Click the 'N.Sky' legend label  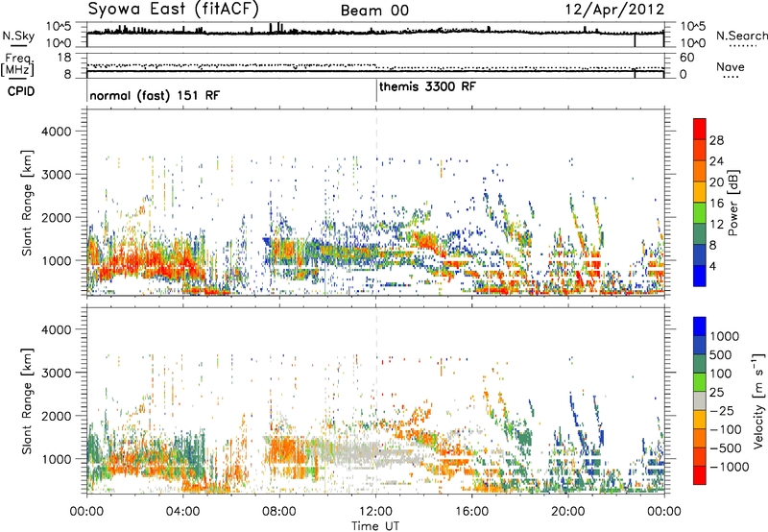coord(18,36)
